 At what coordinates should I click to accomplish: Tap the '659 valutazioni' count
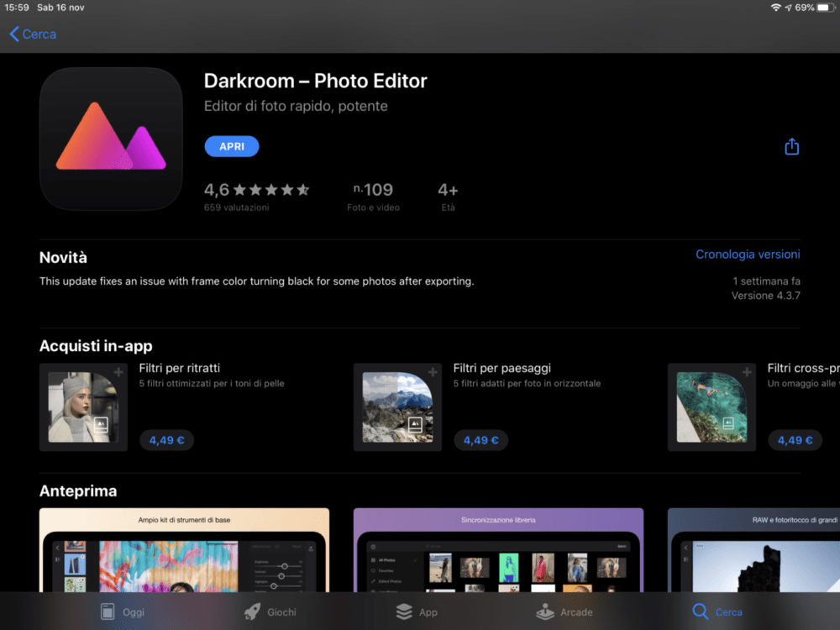[236, 207]
